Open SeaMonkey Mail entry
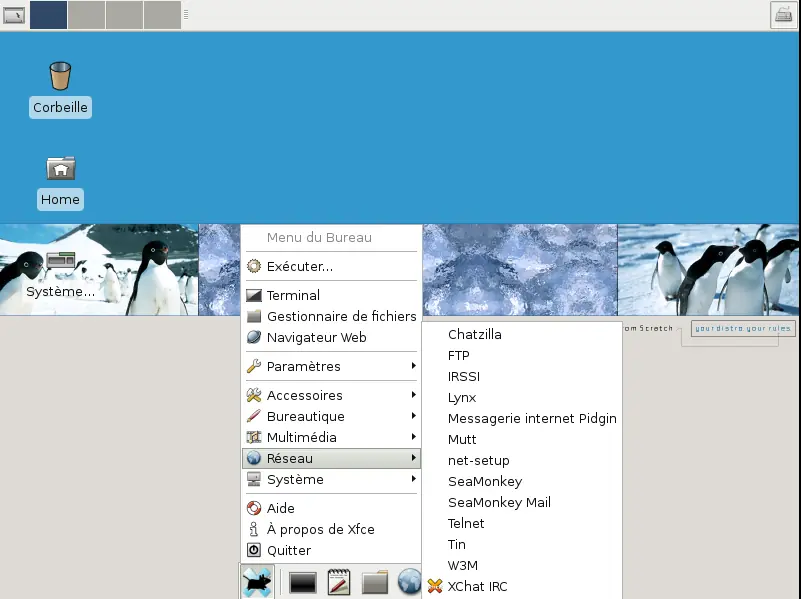 pyautogui.click(x=522, y=502)
